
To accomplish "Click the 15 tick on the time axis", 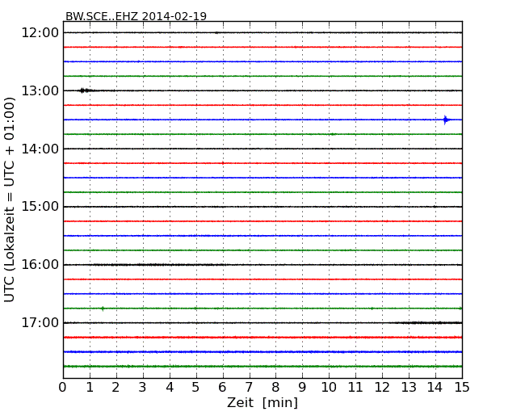I will pos(462,388).
